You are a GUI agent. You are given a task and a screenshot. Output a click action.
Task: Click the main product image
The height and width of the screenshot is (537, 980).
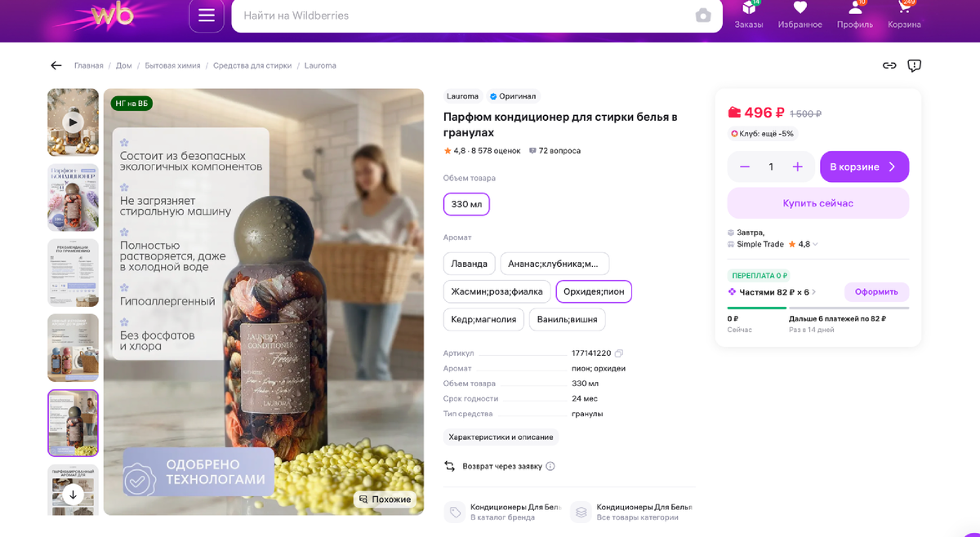[x=264, y=302]
